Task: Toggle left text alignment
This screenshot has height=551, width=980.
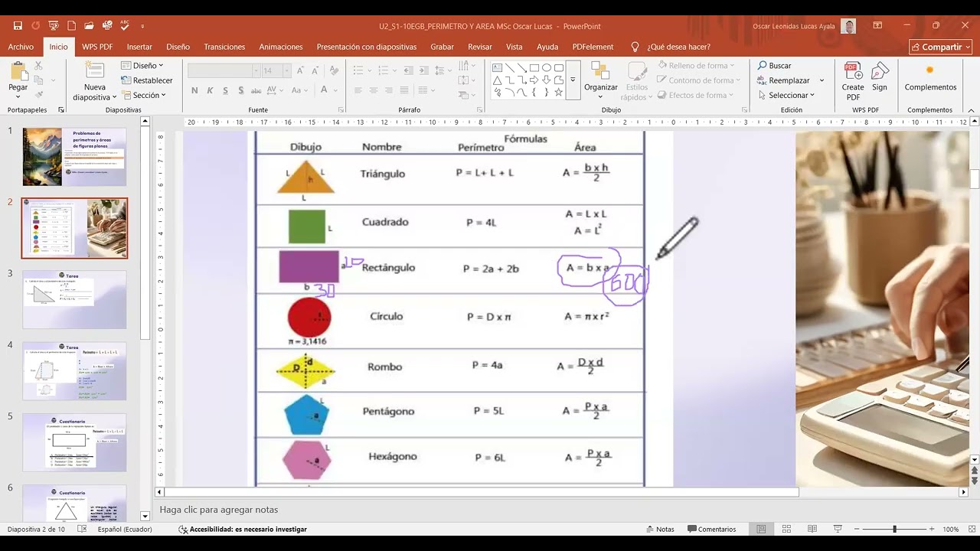Action: click(x=358, y=90)
